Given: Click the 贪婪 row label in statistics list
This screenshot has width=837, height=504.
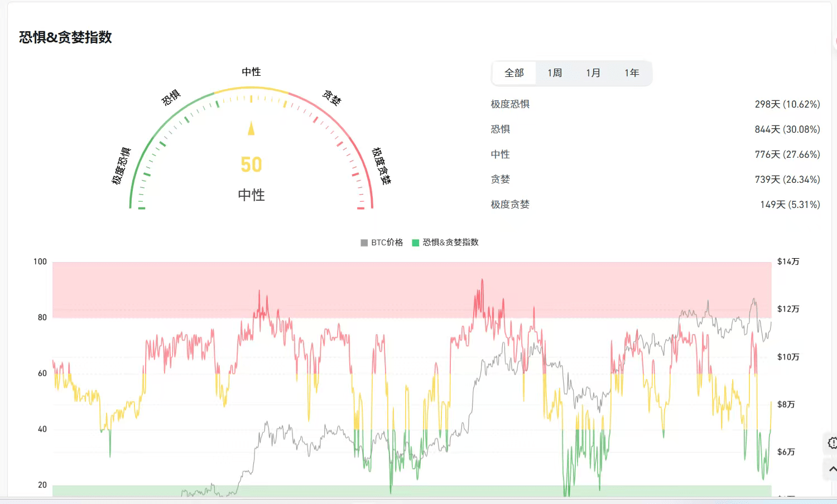Looking at the screenshot, I should click(501, 180).
